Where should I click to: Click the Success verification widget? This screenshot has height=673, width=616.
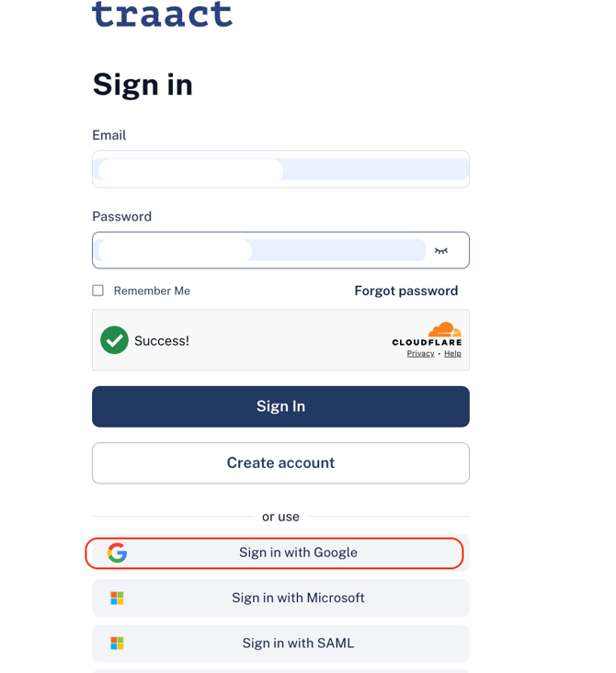280,340
